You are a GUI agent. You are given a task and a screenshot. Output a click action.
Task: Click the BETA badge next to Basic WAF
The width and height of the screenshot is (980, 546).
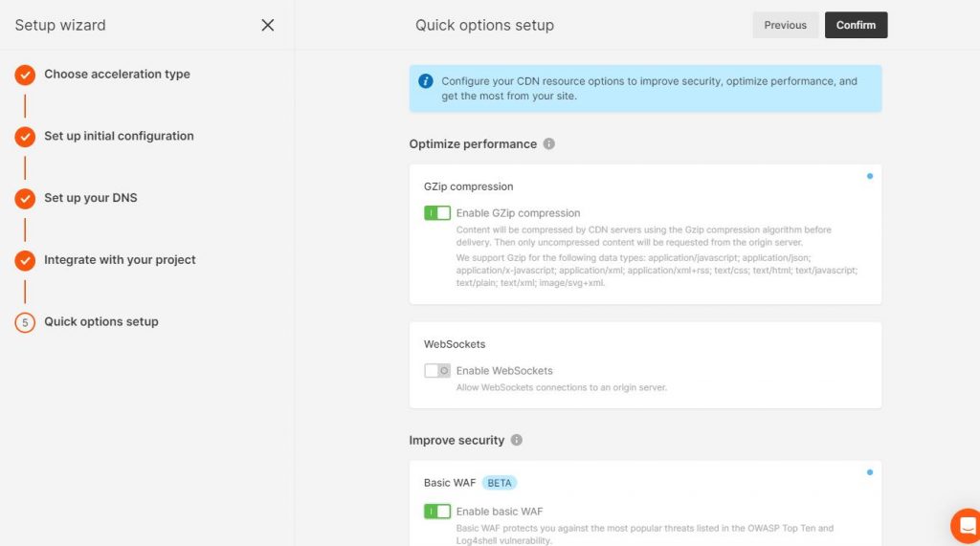[500, 483]
